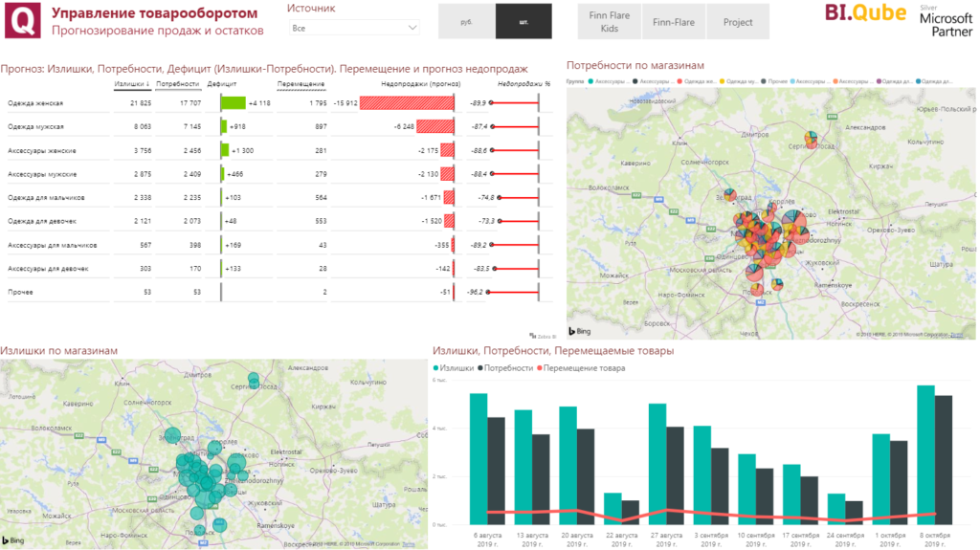Click gray Прочее legend dot
Image resolution: width=980 pixels, height=550 pixels.
click(764, 81)
